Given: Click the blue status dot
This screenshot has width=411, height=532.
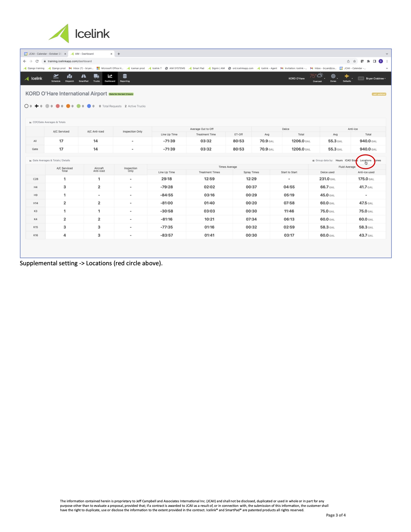Looking at the screenshot, I should 89,106.
